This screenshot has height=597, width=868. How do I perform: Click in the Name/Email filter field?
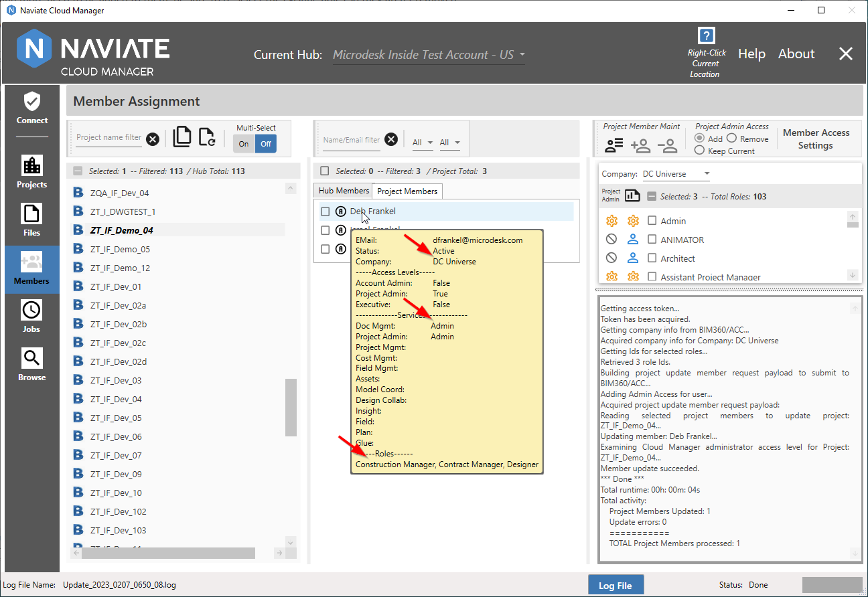352,141
